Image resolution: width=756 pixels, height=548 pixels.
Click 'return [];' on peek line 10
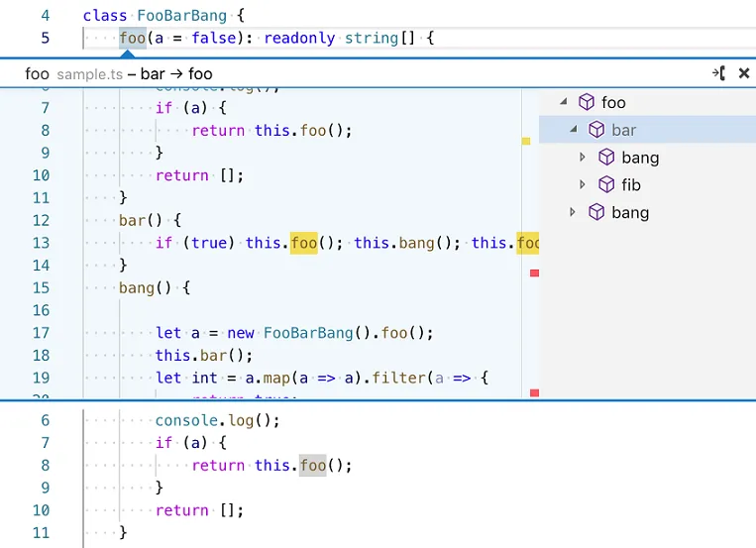pos(199,175)
